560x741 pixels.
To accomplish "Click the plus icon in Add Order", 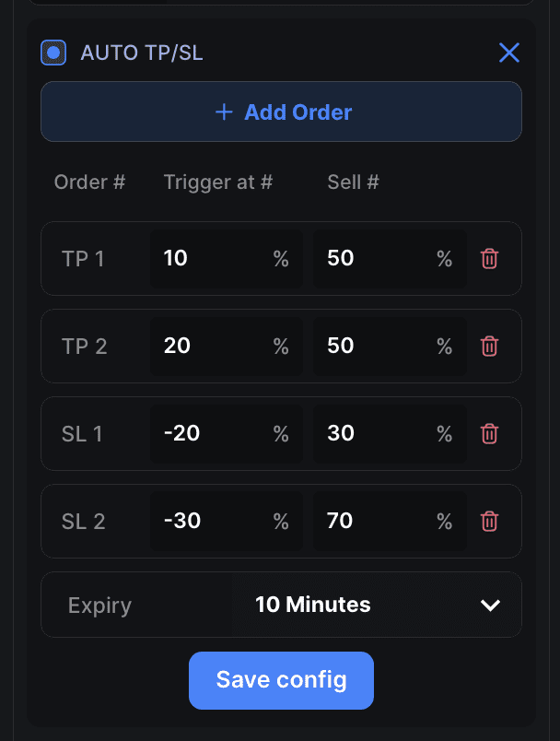I will [x=224, y=112].
